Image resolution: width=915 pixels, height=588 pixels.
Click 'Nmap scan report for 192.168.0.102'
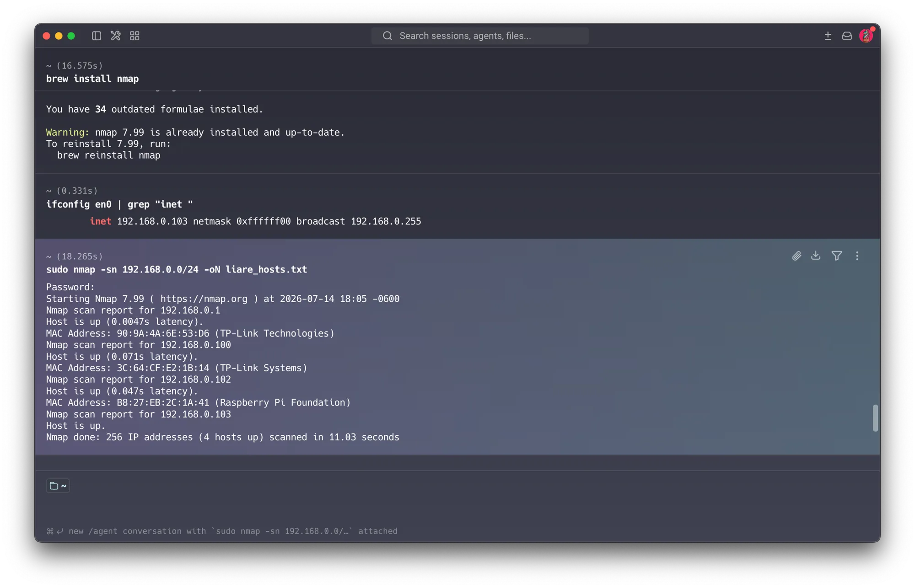139,380
